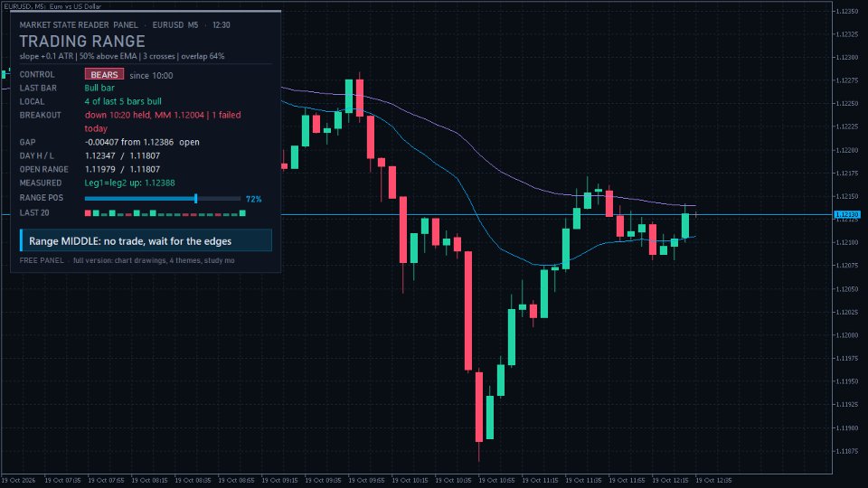868x488 pixels.
Task: Click the 1.12350 price axis label
Action: click(847, 11)
